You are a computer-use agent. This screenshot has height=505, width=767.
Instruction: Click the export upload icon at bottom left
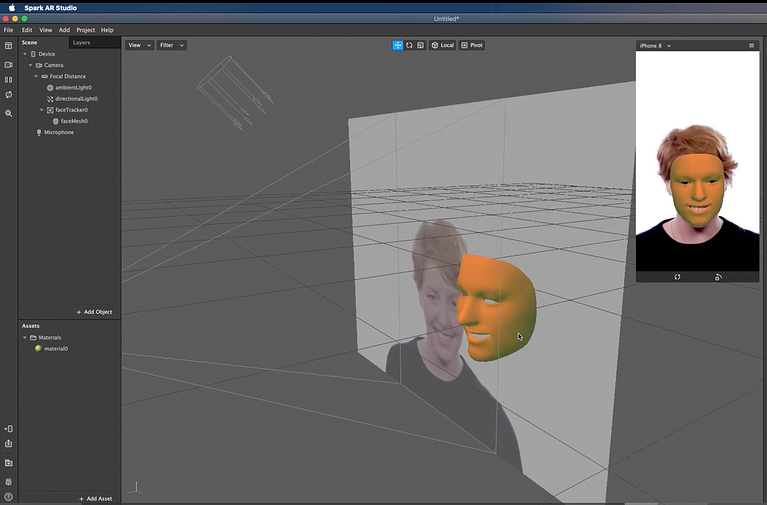(x=9, y=444)
